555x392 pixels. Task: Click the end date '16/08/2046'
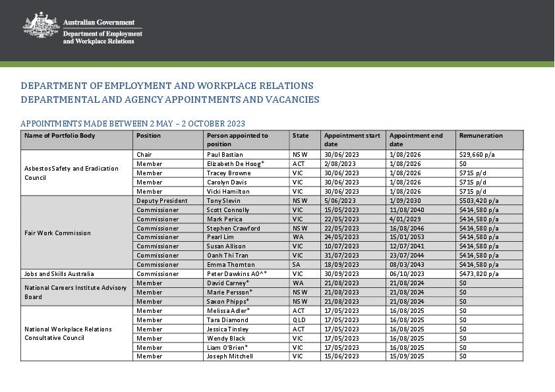coord(407,228)
